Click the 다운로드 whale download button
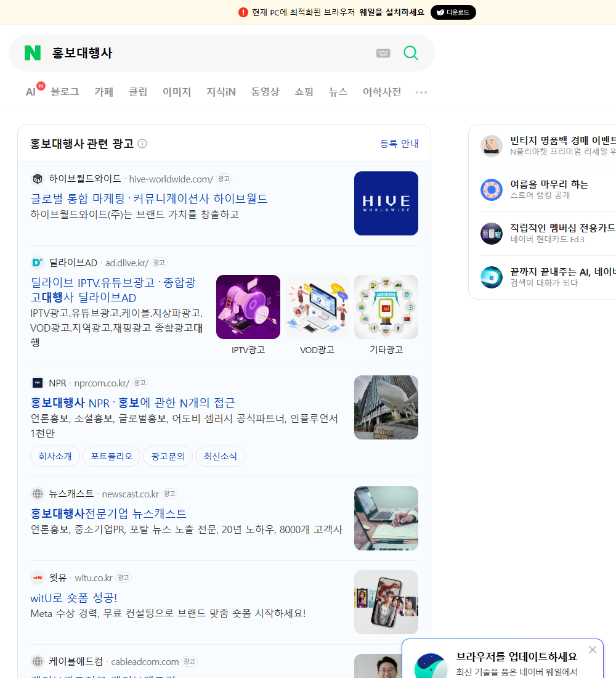The image size is (616, 678). point(453,12)
